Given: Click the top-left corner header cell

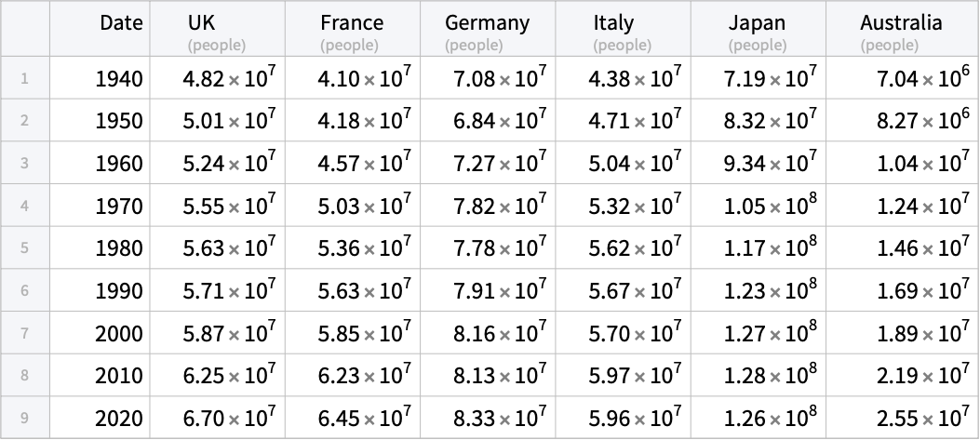Looking at the screenshot, I should coord(25,29).
